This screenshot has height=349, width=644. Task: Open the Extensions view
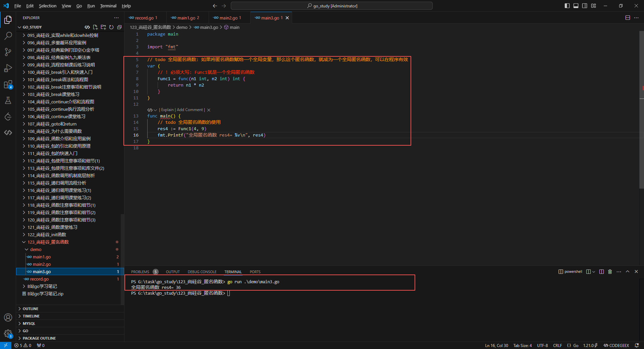click(8, 84)
